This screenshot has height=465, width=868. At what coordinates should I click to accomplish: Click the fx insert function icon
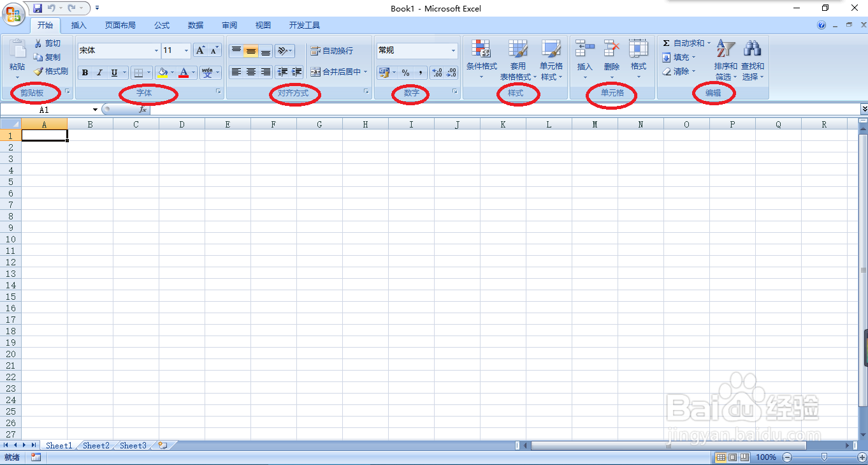pos(143,110)
